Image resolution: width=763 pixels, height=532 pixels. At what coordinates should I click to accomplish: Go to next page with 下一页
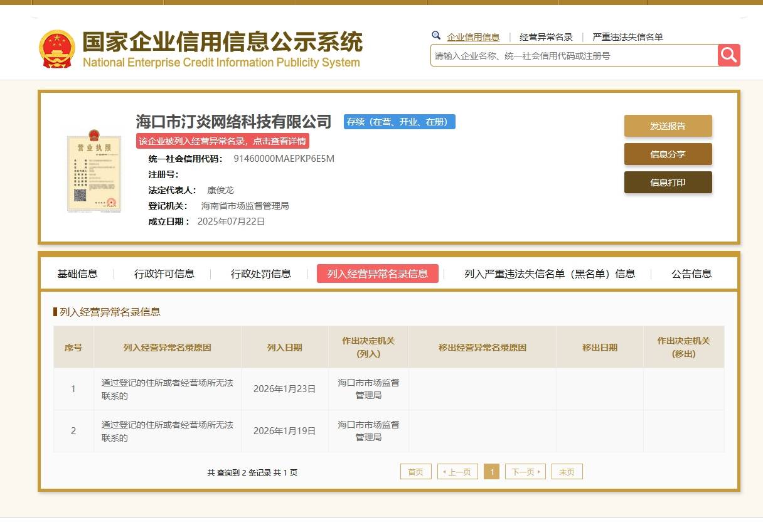coord(525,472)
